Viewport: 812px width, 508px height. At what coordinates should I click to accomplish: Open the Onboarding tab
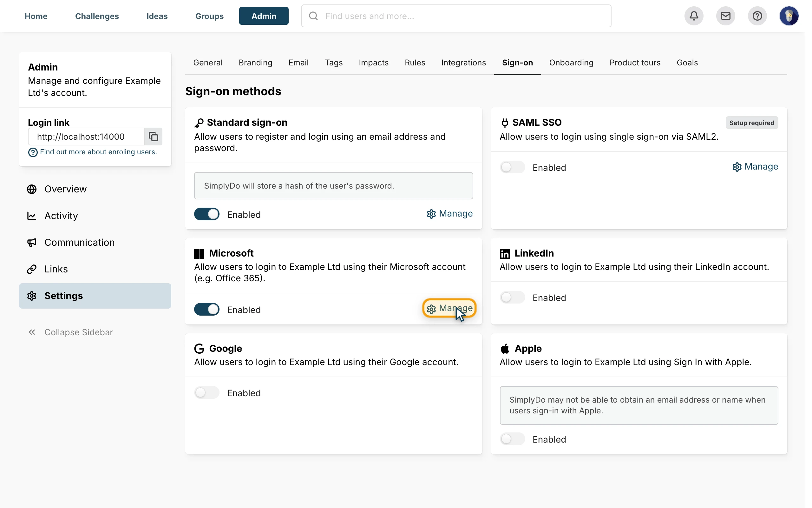(x=571, y=63)
